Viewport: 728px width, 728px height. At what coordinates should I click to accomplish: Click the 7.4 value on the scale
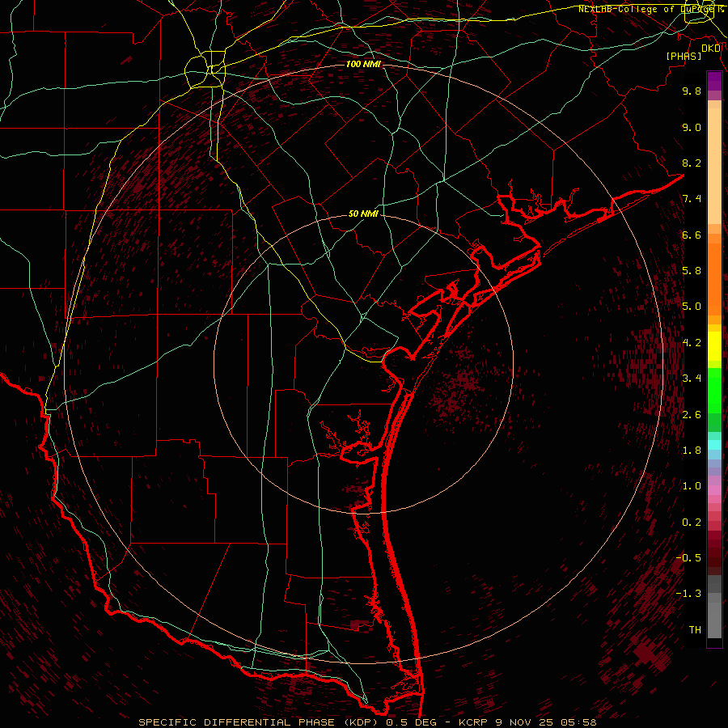pyautogui.click(x=692, y=199)
